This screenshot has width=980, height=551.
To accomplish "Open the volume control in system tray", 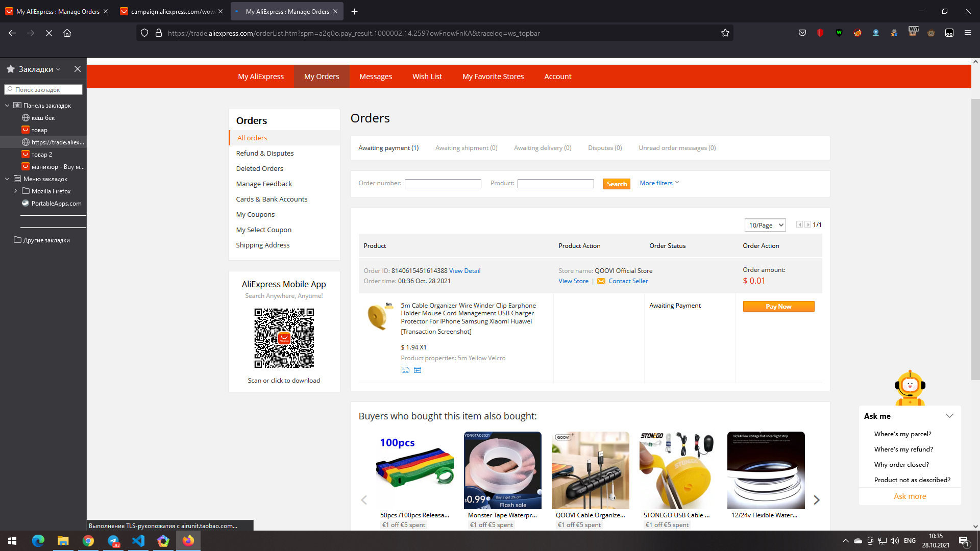I will point(895,541).
